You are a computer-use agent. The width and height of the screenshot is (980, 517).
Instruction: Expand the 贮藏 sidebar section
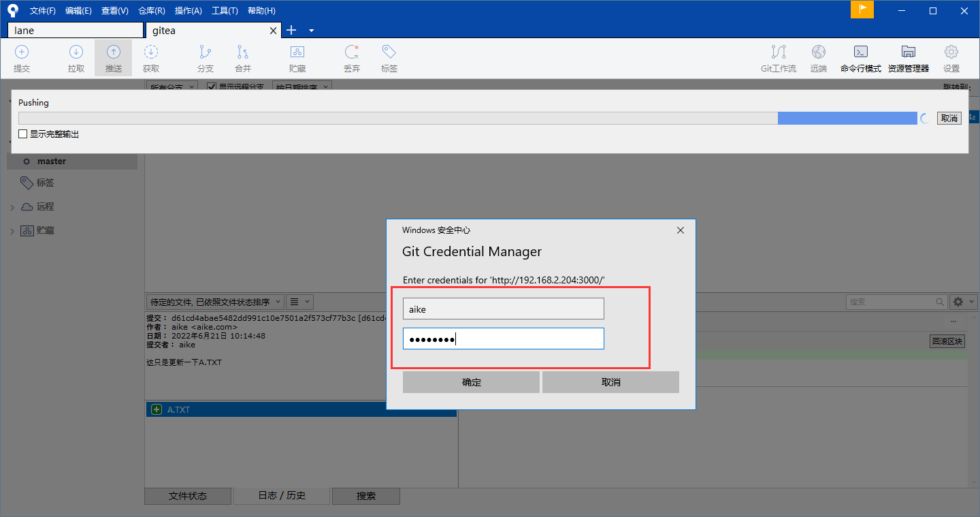coord(12,231)
